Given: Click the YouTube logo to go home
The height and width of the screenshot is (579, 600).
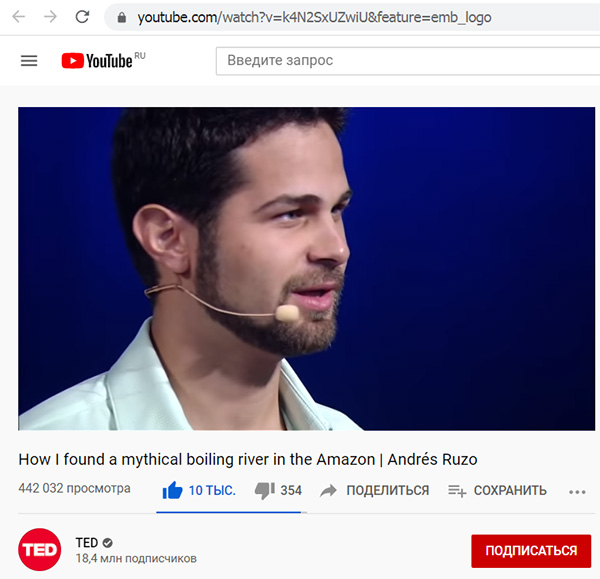Looking at the screenshot, I should coord(103,60).
